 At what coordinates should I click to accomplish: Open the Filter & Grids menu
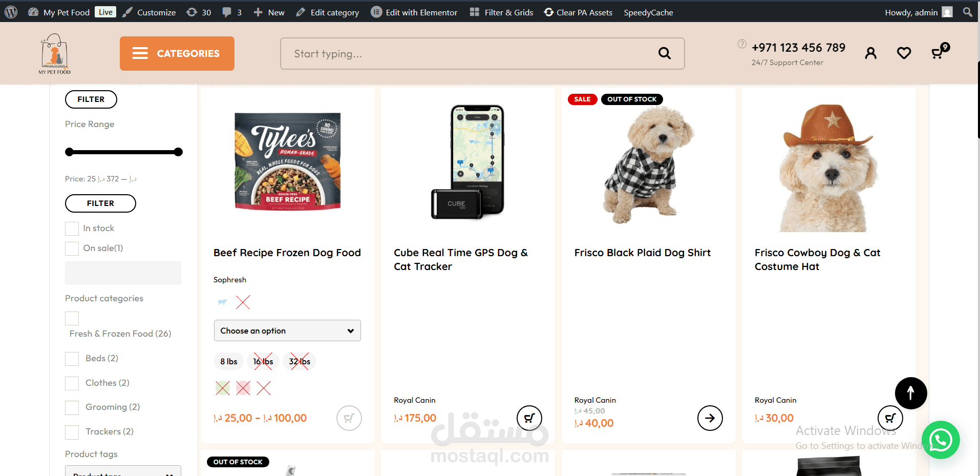(502, 12)
